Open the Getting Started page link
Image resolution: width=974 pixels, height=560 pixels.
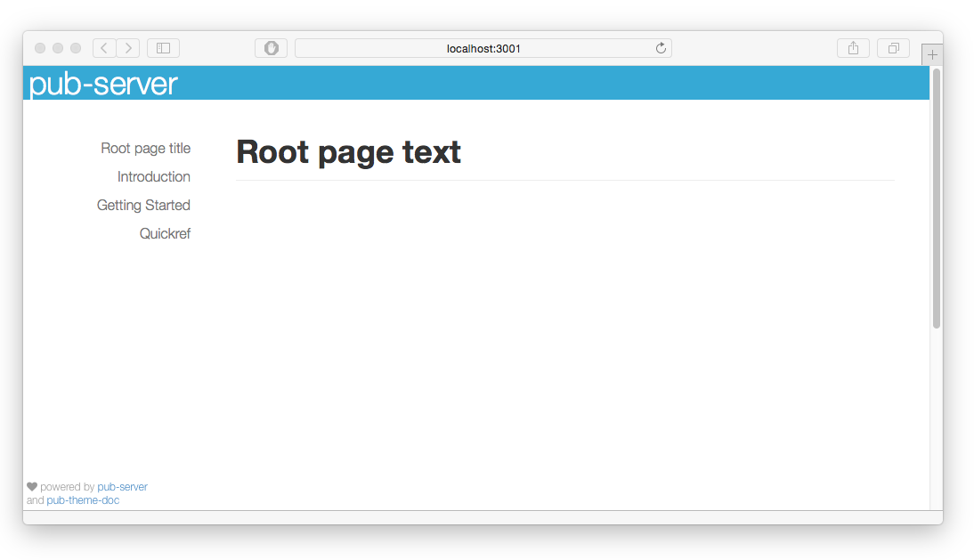pos(143,206)
